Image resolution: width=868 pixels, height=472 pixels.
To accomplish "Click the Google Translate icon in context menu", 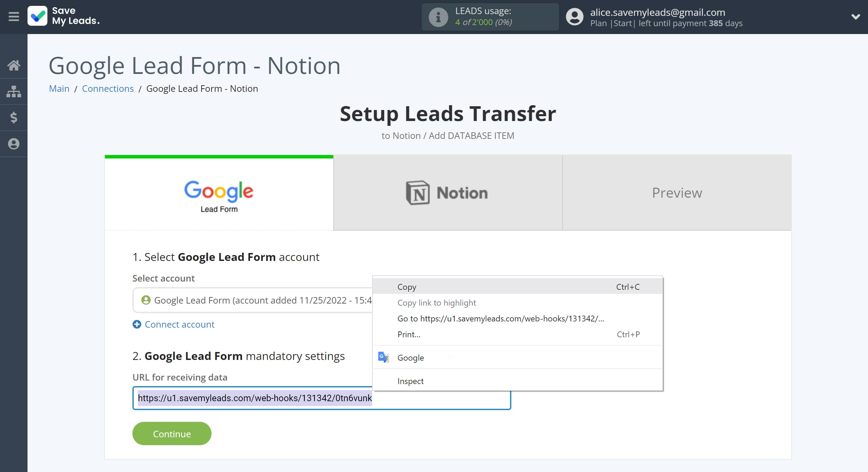I will (x=383, y=357).
